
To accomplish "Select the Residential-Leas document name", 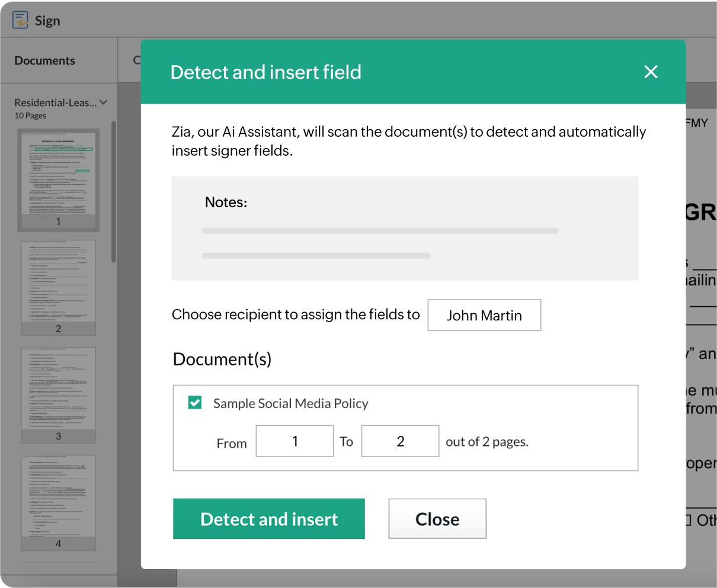I will [55, 102].
